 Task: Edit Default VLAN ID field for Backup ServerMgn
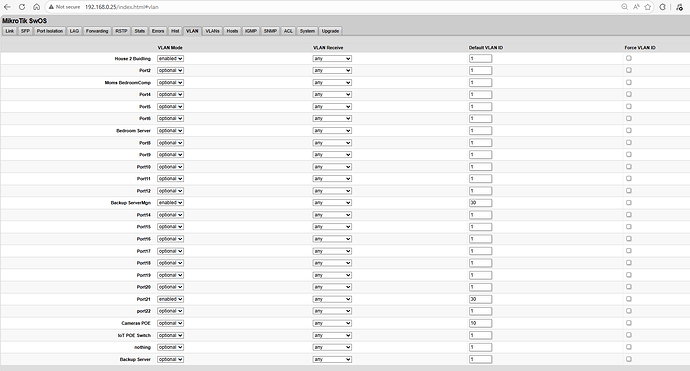[481, 203]
